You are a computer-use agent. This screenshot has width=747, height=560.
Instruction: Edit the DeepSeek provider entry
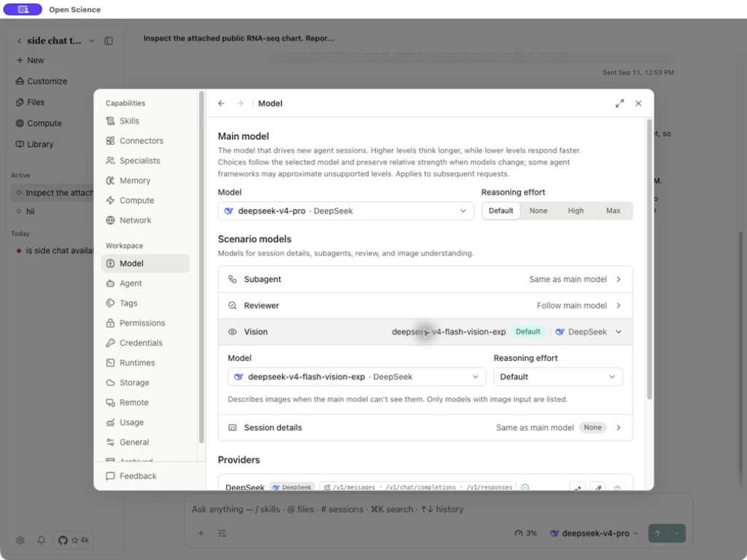coord(597,487)
